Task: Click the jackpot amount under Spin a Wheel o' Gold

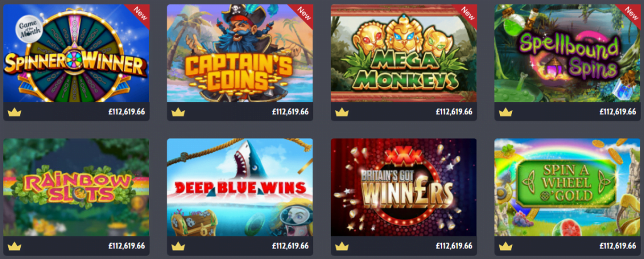Action: [618, 246]
